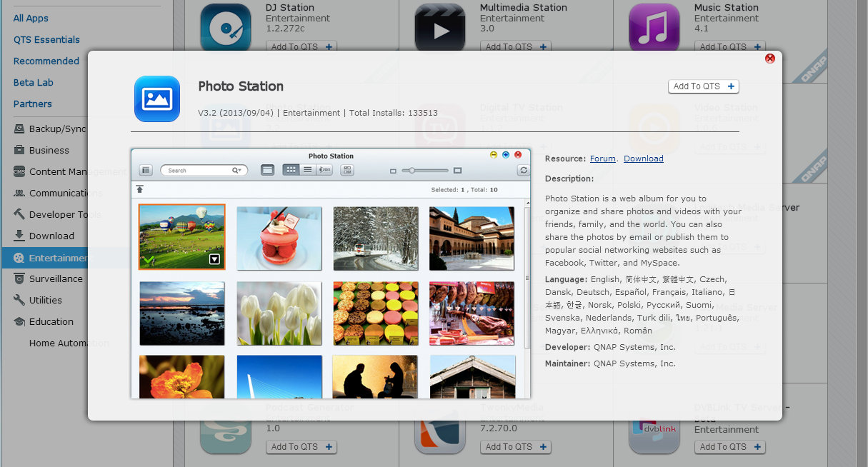This screenshot has height=467, width=868.
Task: Click the Content Management CMS icon
Action: 19,172
